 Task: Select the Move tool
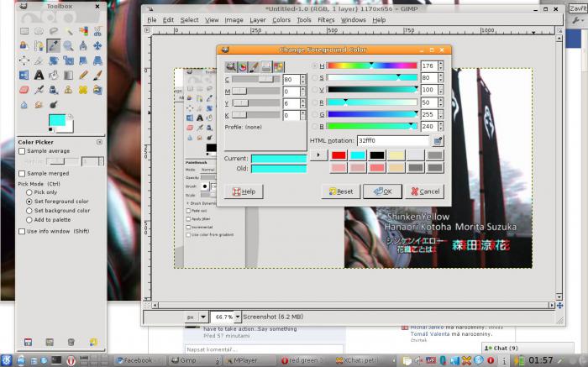pyautogui.click(x=97, y=45)
